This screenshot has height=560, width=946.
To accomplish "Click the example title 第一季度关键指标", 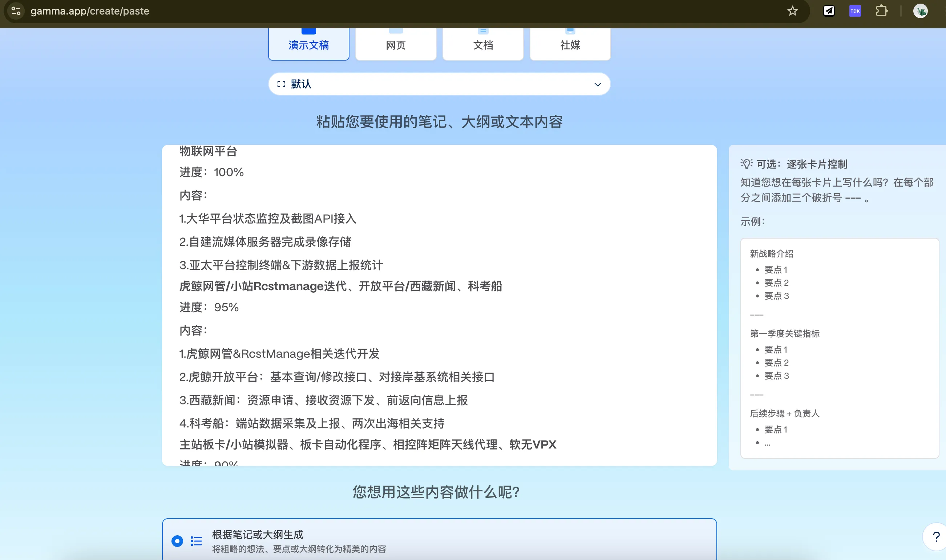I will 784,334.
